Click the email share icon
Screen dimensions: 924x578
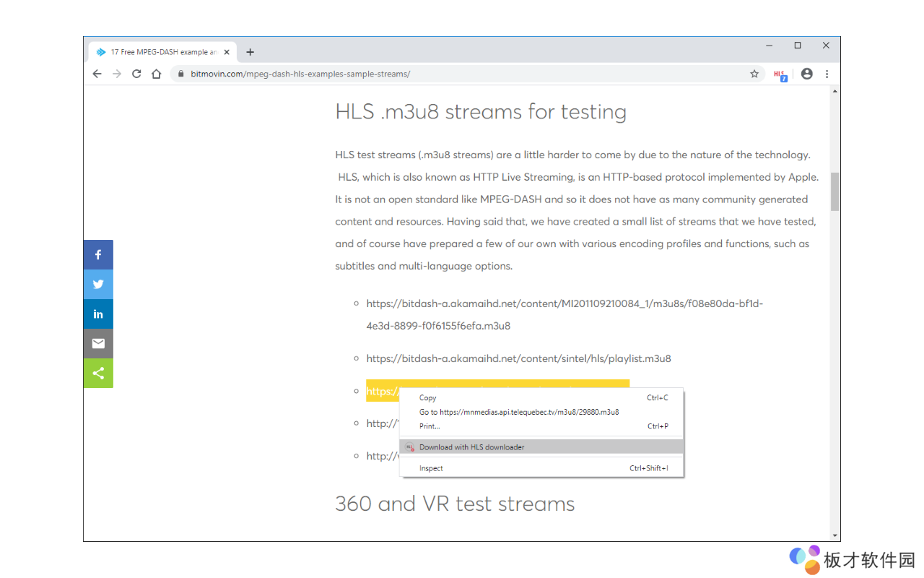98,343
